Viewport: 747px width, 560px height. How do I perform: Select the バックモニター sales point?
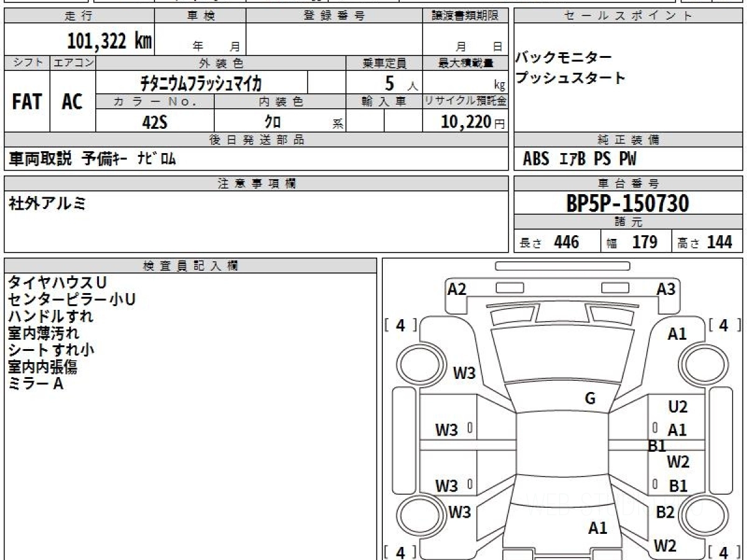563,58
